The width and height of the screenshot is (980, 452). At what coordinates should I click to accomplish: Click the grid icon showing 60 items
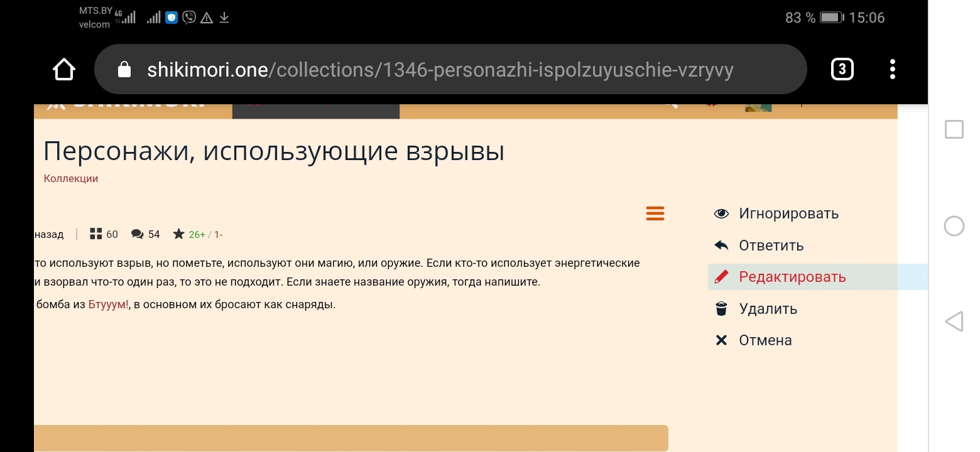(x=96, y=234)
